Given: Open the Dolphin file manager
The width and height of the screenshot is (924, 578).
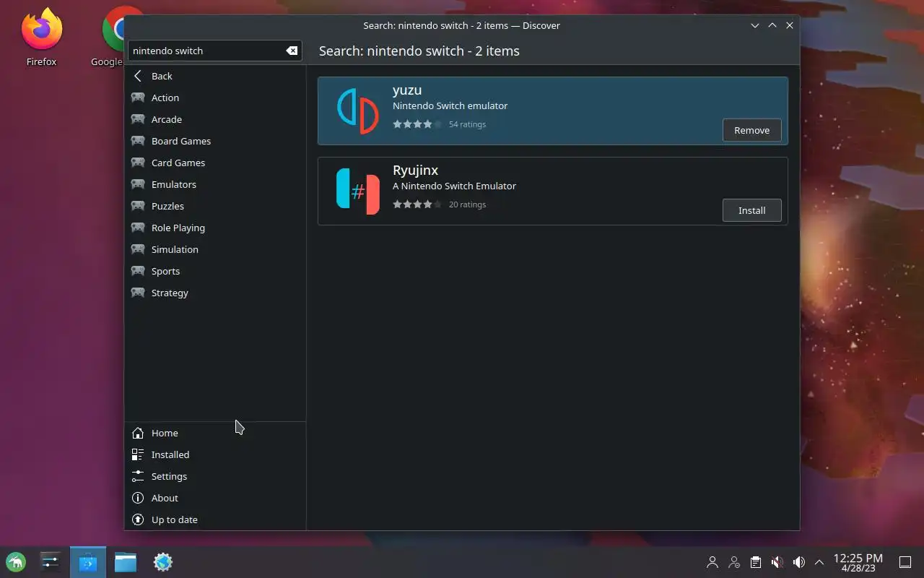Looking at the screenshot, I should [x=126, y=562].
